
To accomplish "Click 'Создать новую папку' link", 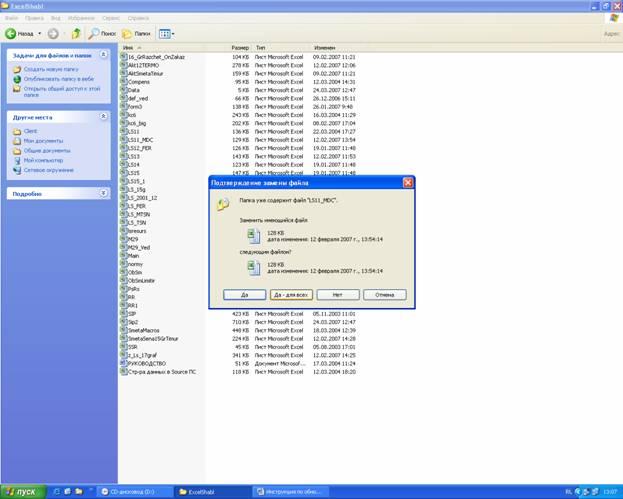I will [x=47, y=68].
